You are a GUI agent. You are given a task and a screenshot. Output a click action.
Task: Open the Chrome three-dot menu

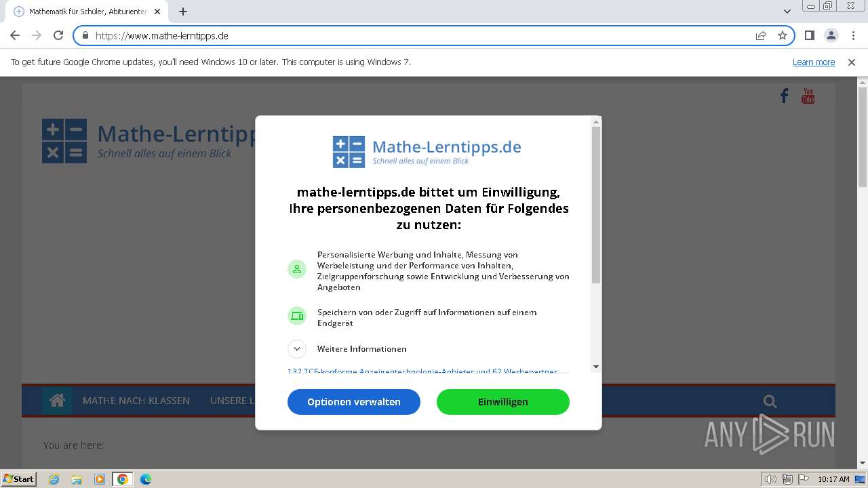tap(853, 36)
